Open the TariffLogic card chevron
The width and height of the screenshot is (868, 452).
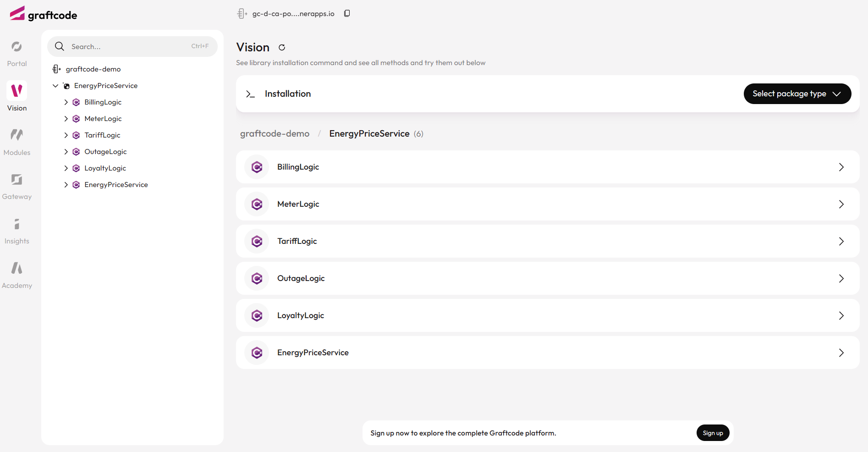tap(841, 241)
